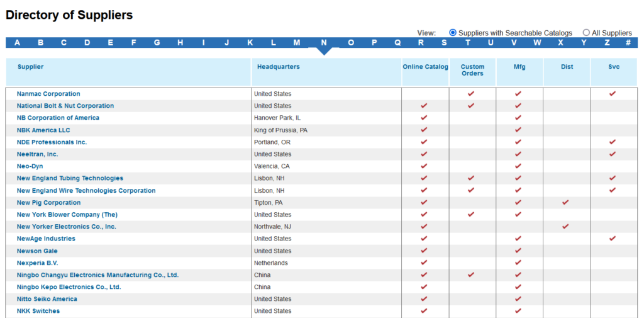644x318 pixels.
Task: Open letter T supplier listing
Action: pos(467,42)
